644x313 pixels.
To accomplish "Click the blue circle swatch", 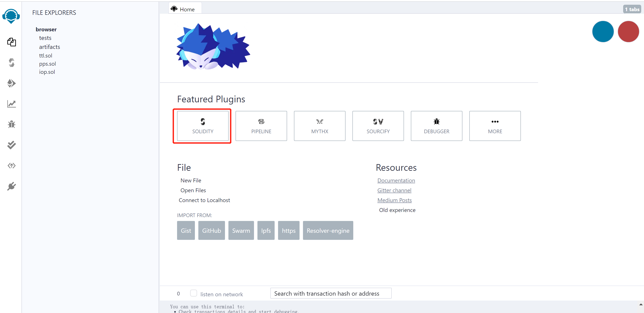I will (603, 32).
